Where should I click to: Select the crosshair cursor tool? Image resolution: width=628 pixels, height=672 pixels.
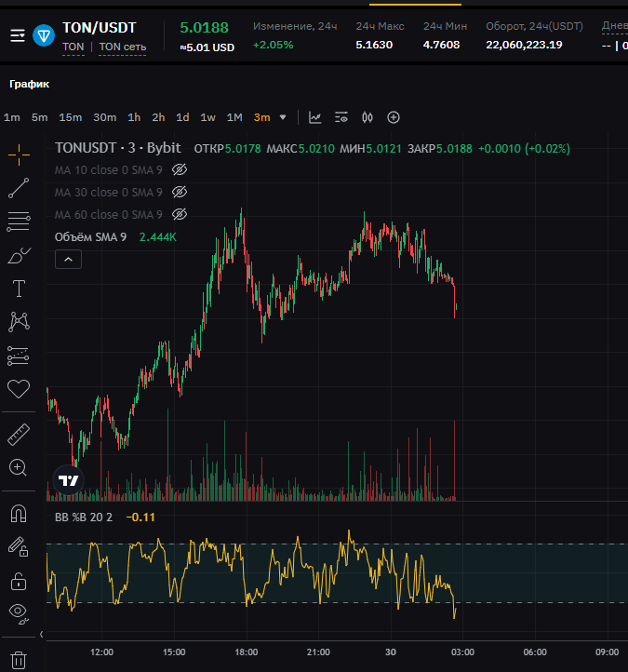click(x=19, y=155)
